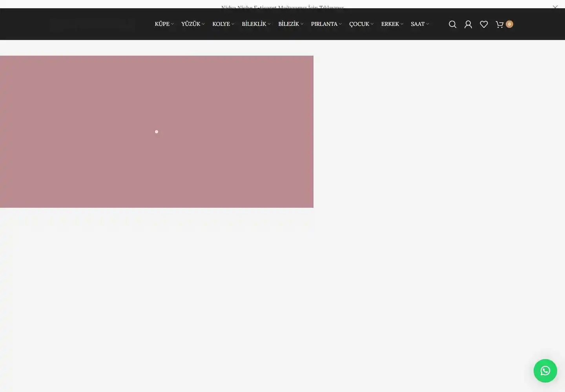The height and width of the screenshot is (392, 565).
Task: Expand the KÜPE dropdown chevron
Action: tap(172, 24)
